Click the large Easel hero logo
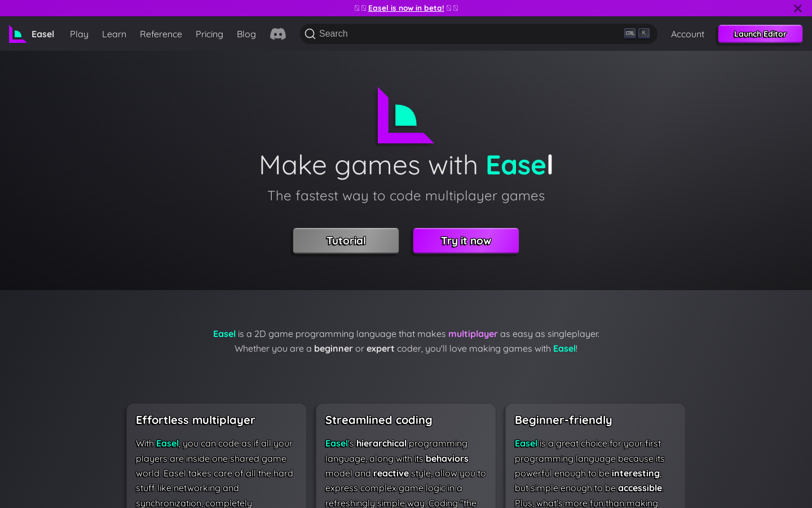This screenshot has height=508, width=812. point(405,115)
